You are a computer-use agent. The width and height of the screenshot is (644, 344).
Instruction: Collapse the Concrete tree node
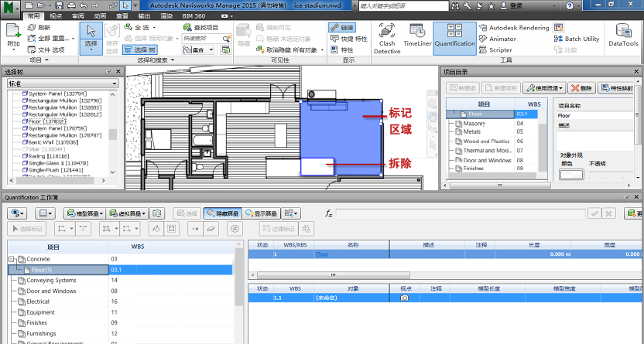tap(12, 259)
